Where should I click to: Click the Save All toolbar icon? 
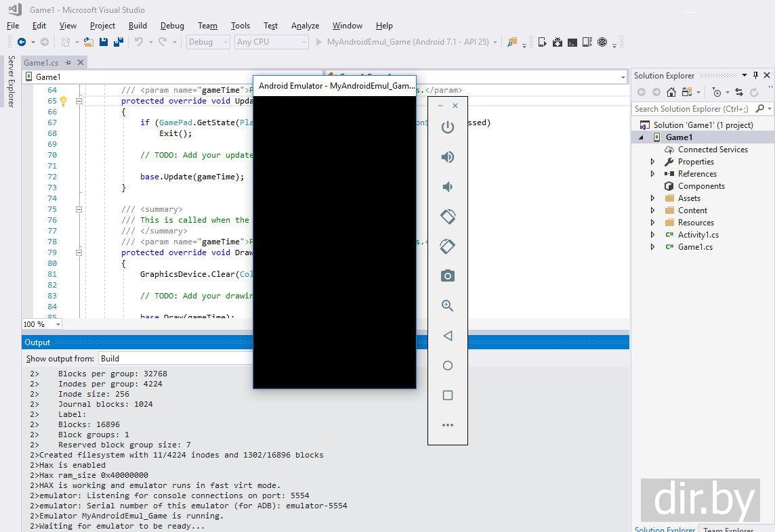118,42
